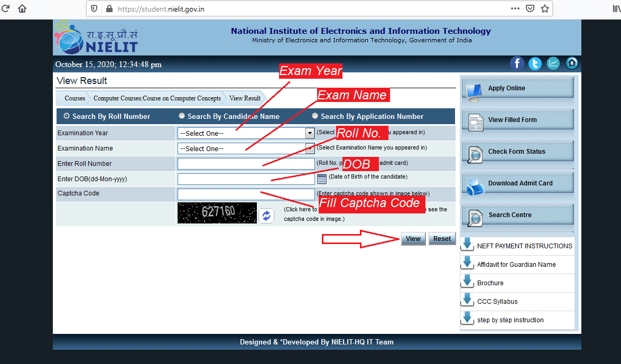621x364 pixels.
Task: Download the CCC Syllabus link
Action: pos(496,301)
